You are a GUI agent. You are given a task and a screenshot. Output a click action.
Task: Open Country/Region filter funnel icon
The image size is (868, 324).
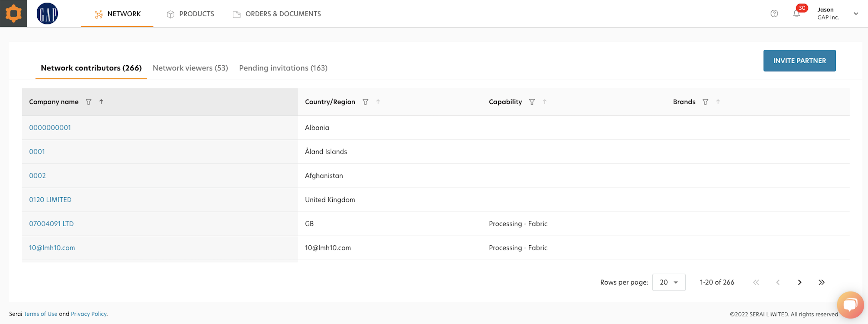point(365,102)
